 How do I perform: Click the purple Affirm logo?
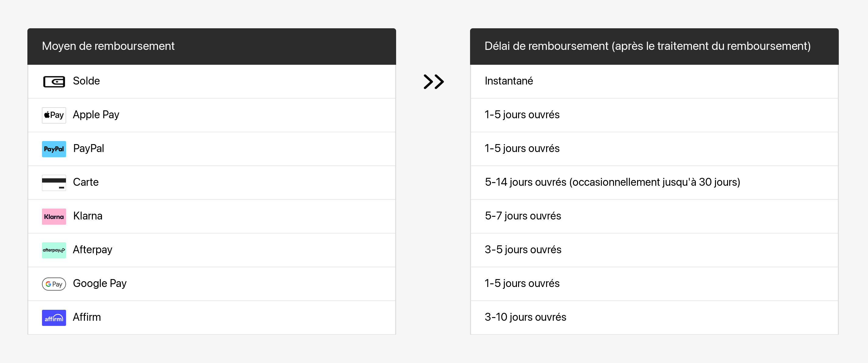coord(54,317)
